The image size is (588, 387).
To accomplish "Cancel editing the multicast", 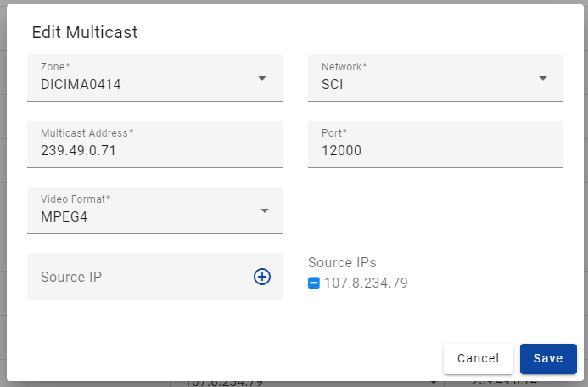I will (x=479, y=358).
